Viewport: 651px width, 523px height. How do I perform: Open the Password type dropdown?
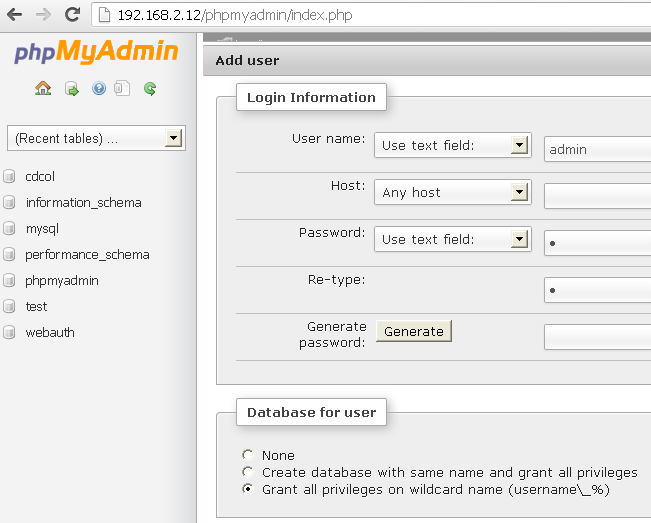click(x=452, y=239)
